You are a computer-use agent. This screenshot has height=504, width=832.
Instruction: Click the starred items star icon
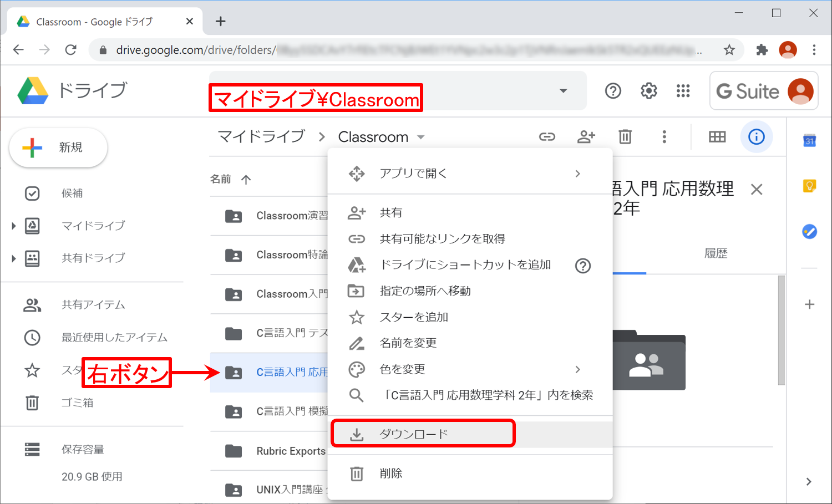32,370
